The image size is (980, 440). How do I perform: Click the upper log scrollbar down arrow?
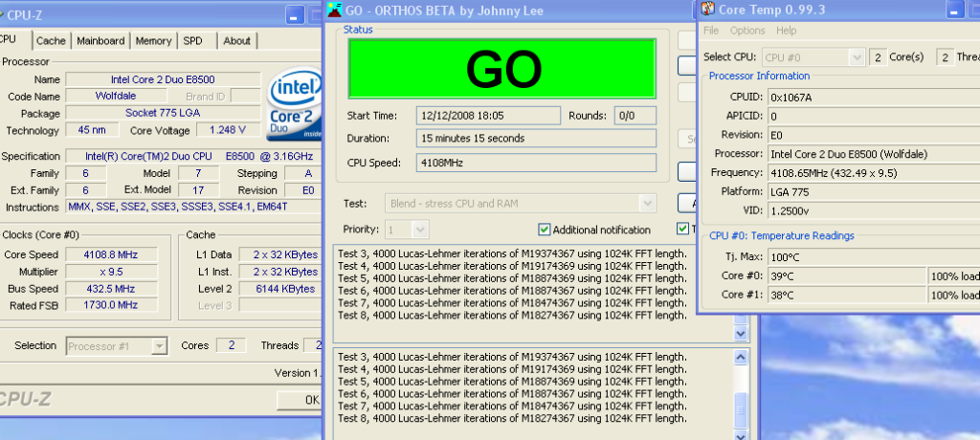[x=741, y=334]
